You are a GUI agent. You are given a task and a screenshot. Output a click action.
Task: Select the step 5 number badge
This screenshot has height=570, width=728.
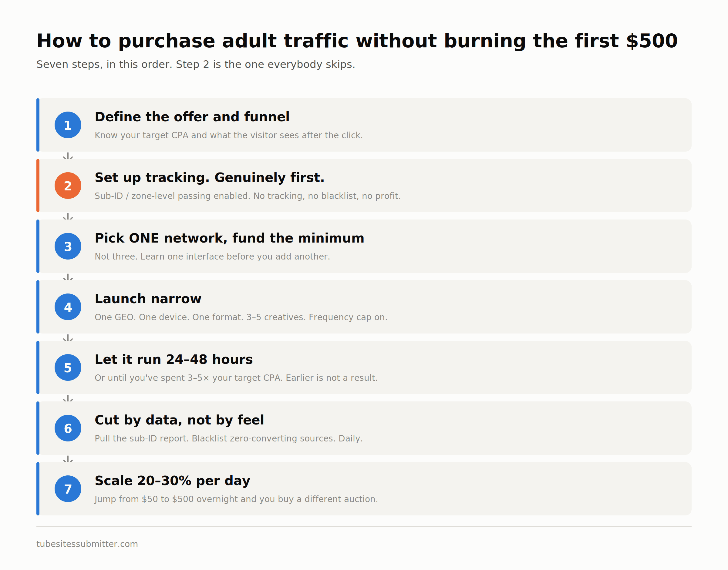68,367
